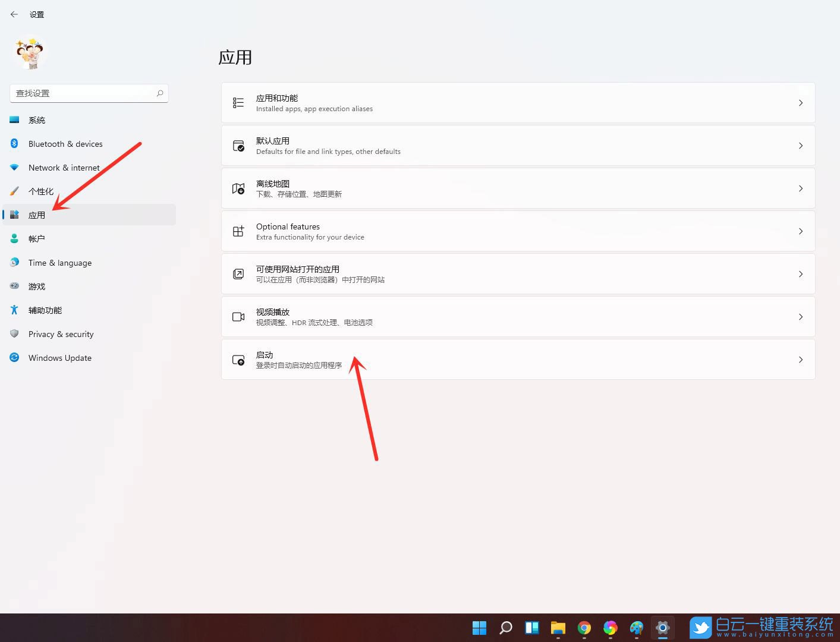
Task: Open 可使用网站打开的应用 settings
Action: pyautogui.click(x=518, y=273)
